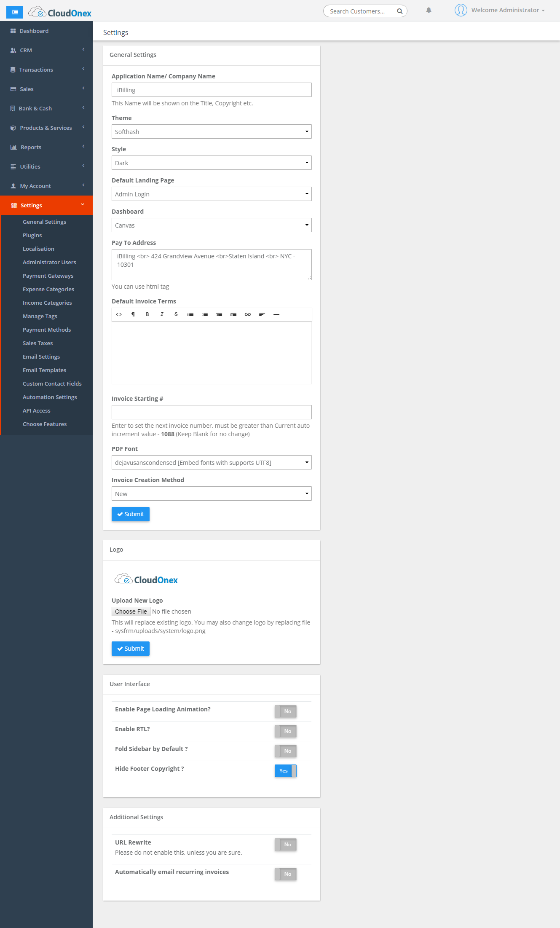The image size is (560, 928).
Task: Open General Settings submenu item
Action: [x=44, y=222]
